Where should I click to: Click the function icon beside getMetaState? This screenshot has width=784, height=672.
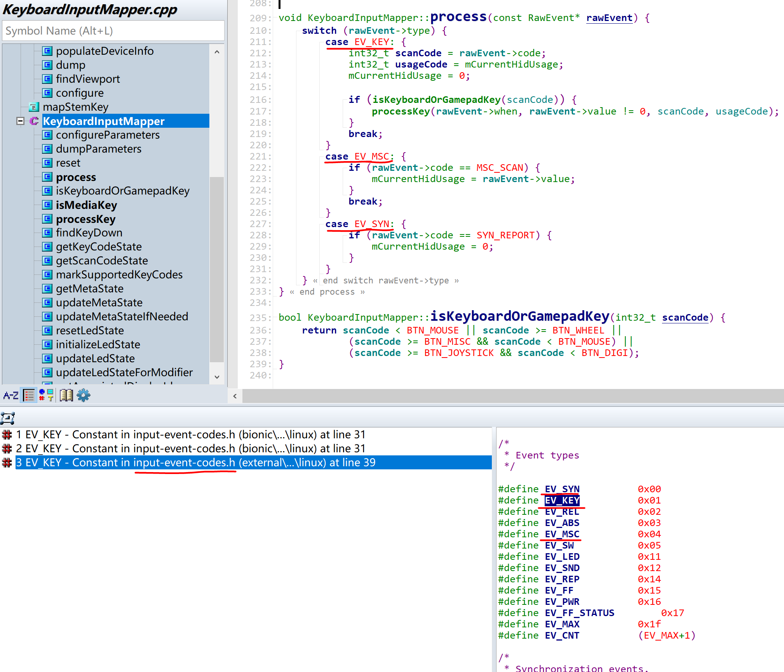(x=47, y=288)
